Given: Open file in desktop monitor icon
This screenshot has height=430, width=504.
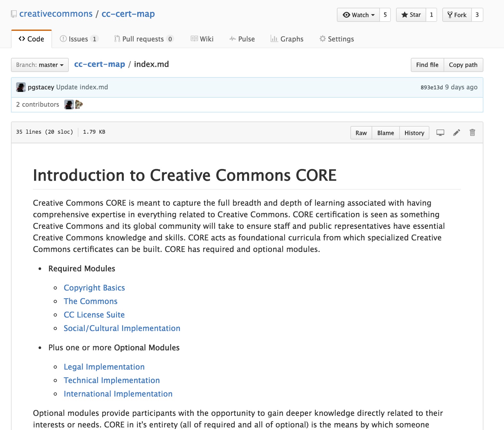Looking at the screenshot, I should coord(440,133).
